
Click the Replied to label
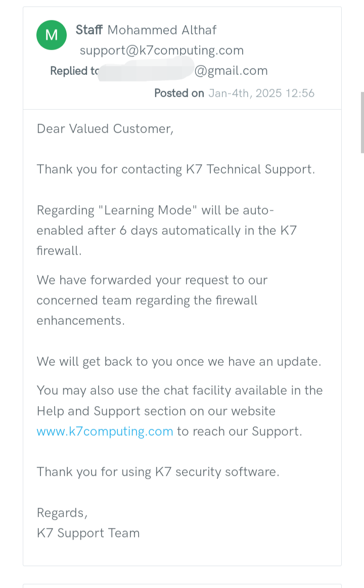[x=74, y=70]
